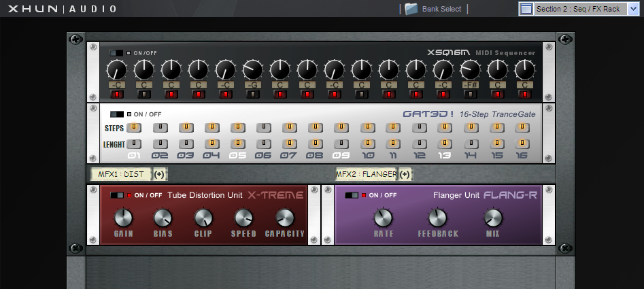Toggle TranceGate LENGHT button for step 10
This screenshot has height=289, width=644.
tap(368, 143)
